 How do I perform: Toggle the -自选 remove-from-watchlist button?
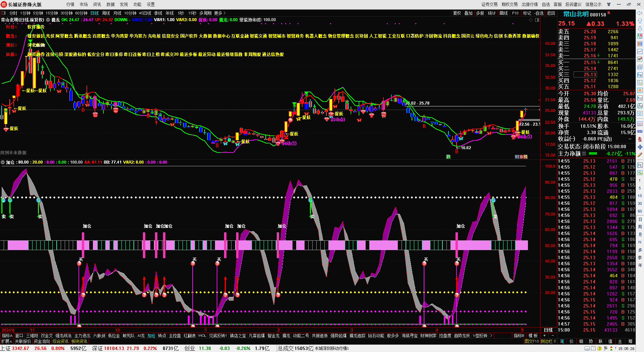pos(539,13)
